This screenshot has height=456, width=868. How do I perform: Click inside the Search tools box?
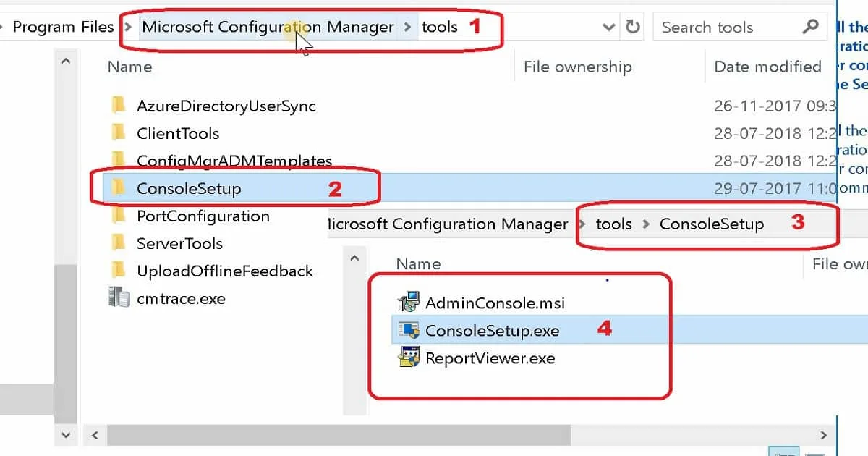(727, 28)
